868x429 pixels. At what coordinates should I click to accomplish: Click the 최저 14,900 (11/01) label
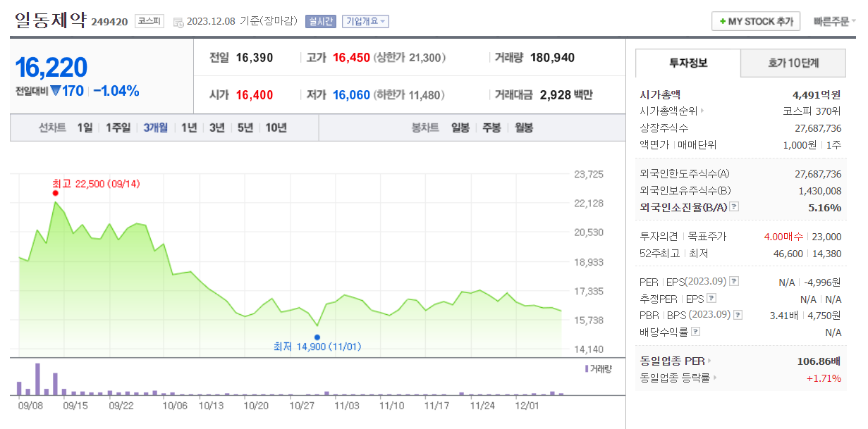(x=317, y=347)
